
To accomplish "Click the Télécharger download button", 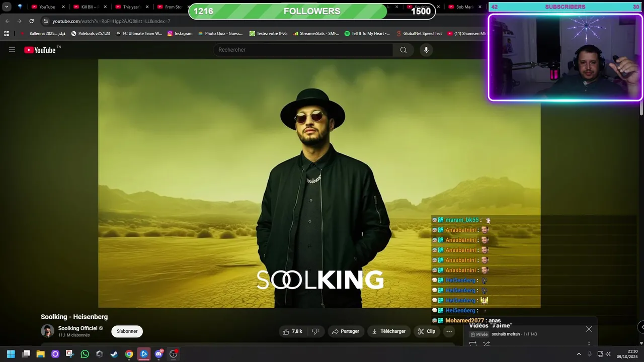I will click(388, 331).
